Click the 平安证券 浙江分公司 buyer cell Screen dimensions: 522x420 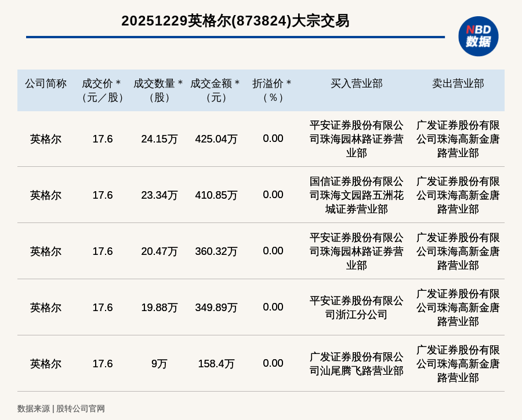(x=356, y=308)
